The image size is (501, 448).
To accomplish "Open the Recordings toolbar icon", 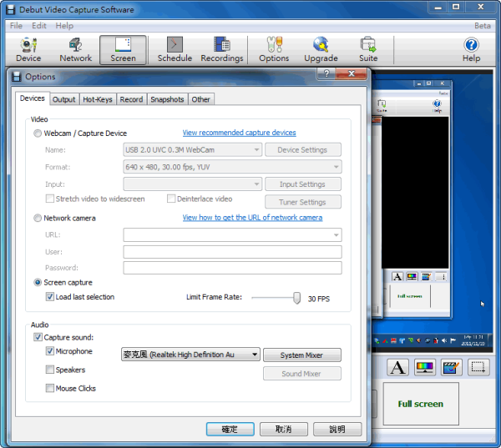I will point(222,50).
